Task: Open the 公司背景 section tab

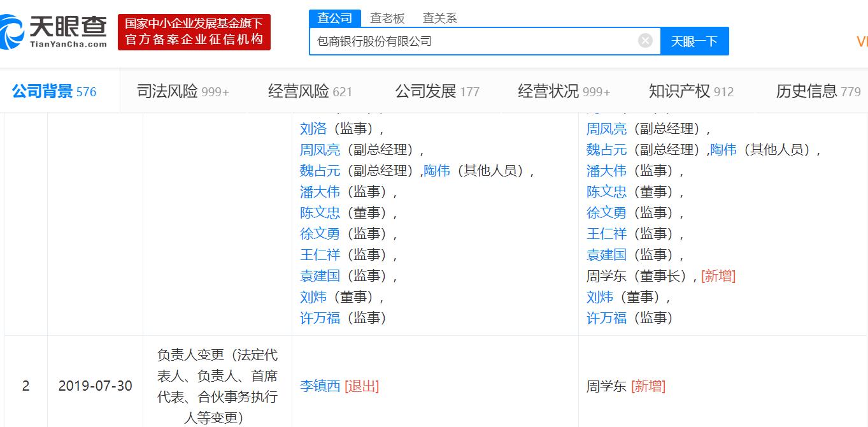Action: [x=54, y=91]
